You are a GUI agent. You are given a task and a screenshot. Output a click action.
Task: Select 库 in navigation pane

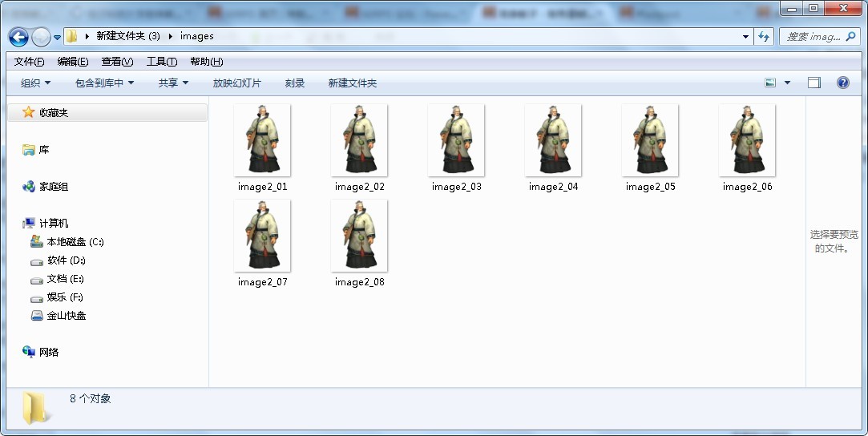point(44,150)
